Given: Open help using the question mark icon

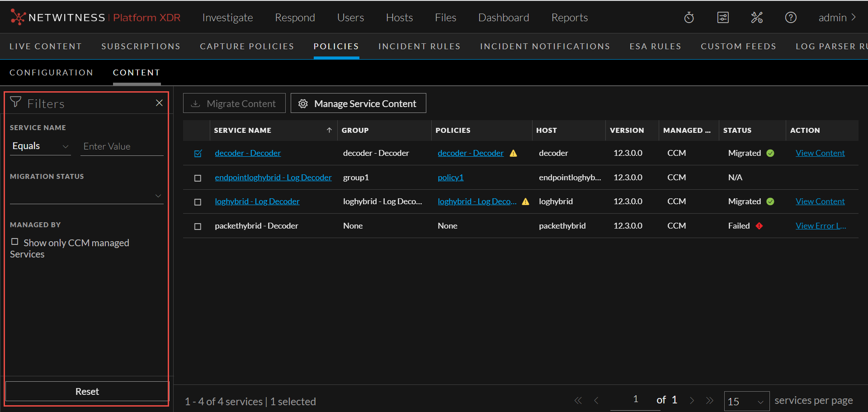Looking at the screenshot, I should tap(791, 18).
